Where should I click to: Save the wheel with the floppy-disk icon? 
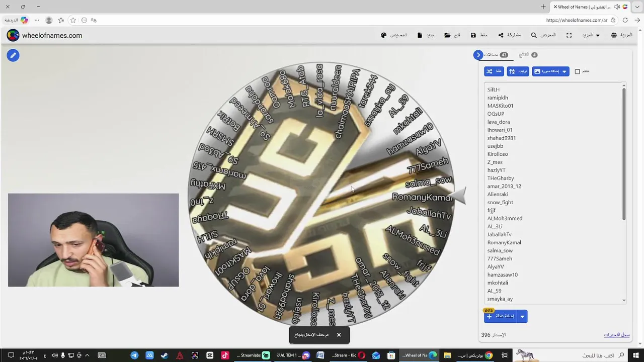click(473, 35)
